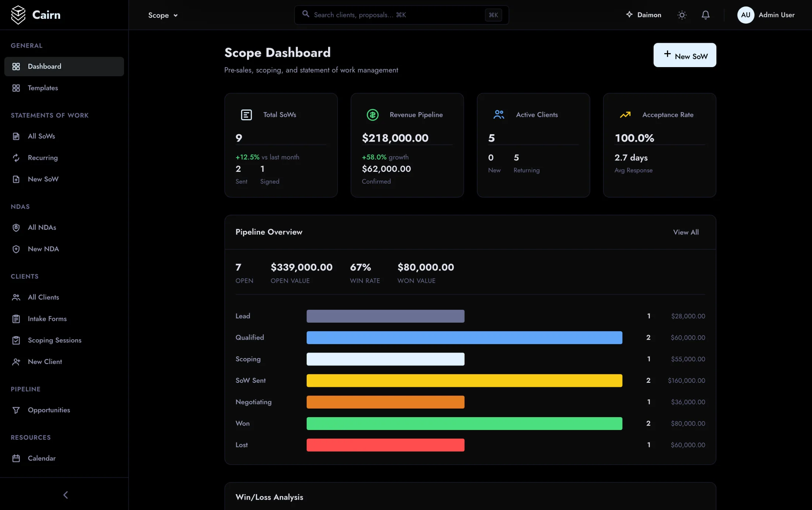The height and width of the screenshot is (510, 812).
Task: Click the New SoW button
Action: [685, 55]
